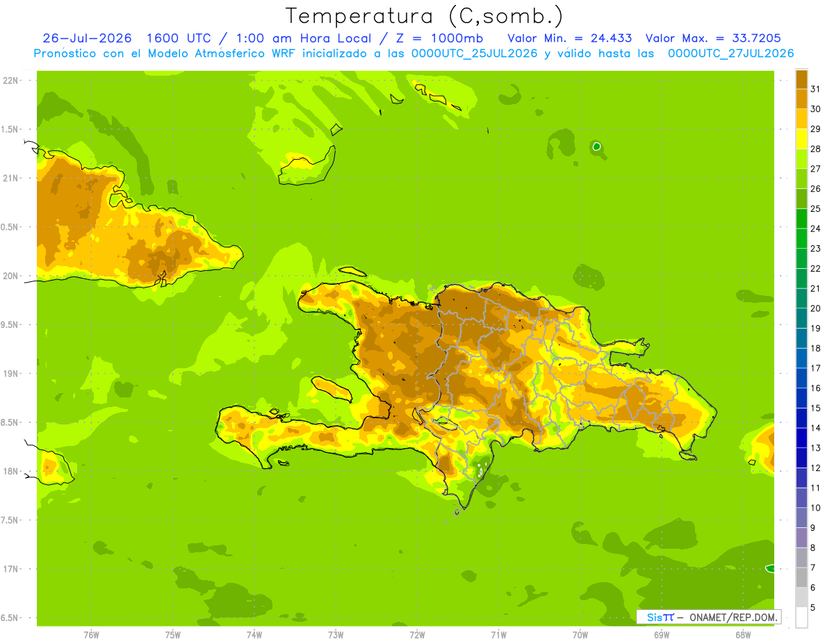Click the green swatch between 22 and 23
Viewport: 834px width, 644px height.
point(801,258)
